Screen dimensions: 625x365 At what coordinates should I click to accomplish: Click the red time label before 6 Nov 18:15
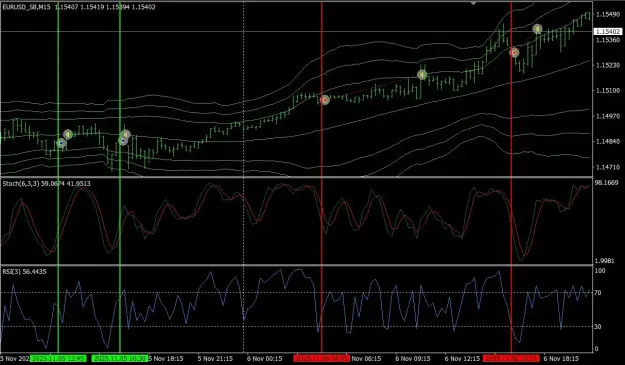tap(511, 359)
